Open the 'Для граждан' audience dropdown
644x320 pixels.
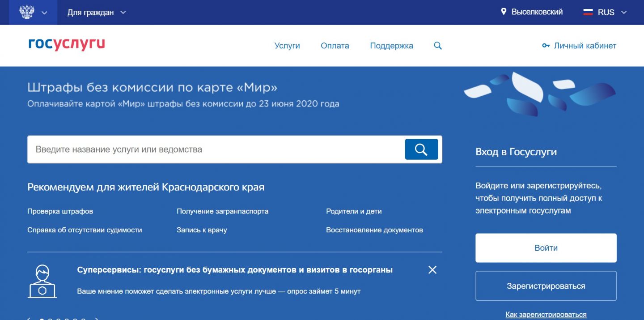(97, 13)
